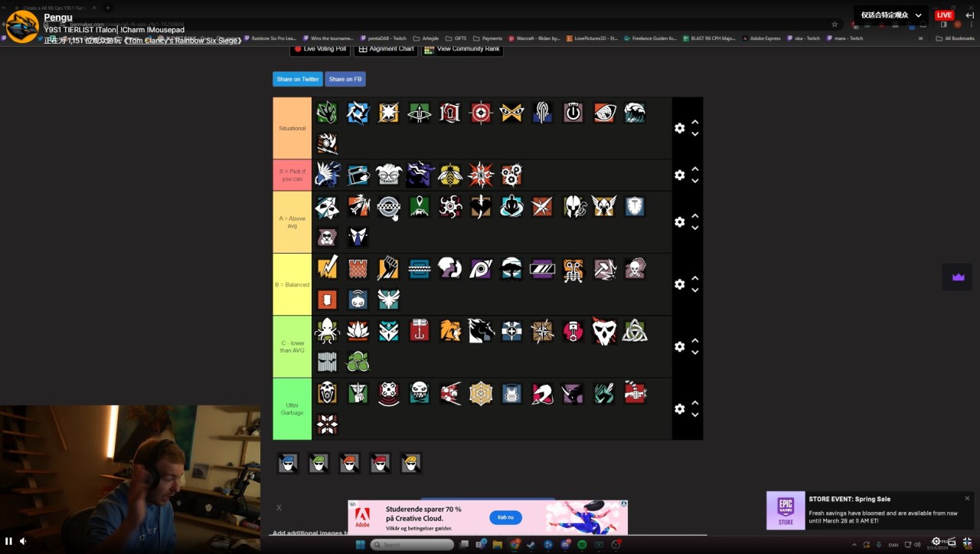Open settings gear for S tier row
The image size is (980, 554).
680,175
